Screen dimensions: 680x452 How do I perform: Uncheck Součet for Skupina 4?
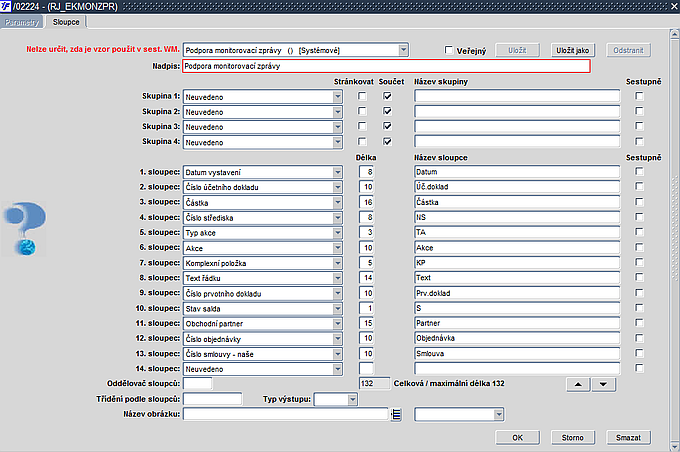pyautogui.click(x=387, y=141)
